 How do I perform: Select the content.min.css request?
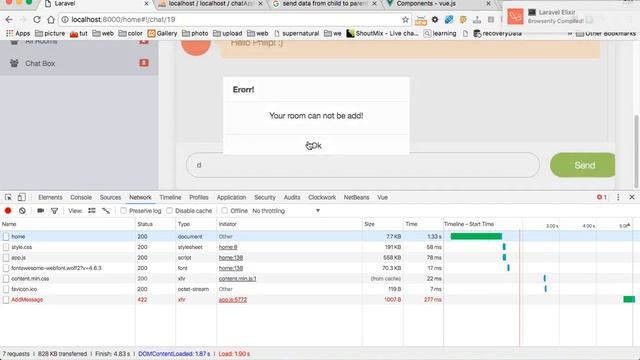click(x=30, y=278)
